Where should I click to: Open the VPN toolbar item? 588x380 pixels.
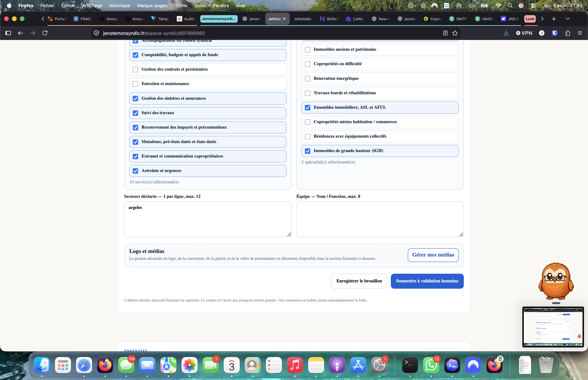(524, 33)
